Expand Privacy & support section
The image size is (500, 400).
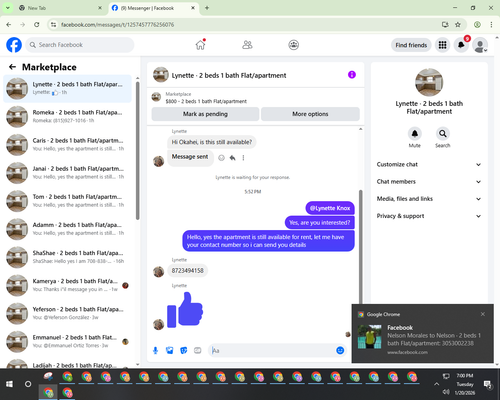pos(429,216)
